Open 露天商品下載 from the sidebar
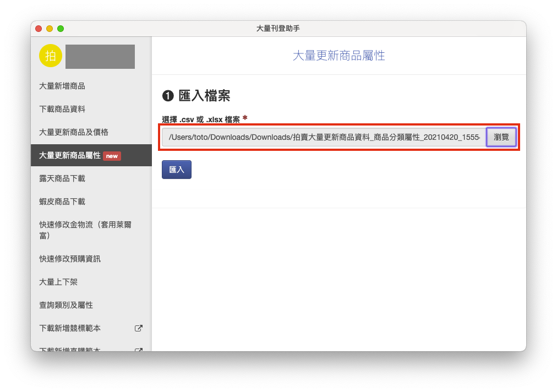Screen dimensions: 557x392 [62, 178]
